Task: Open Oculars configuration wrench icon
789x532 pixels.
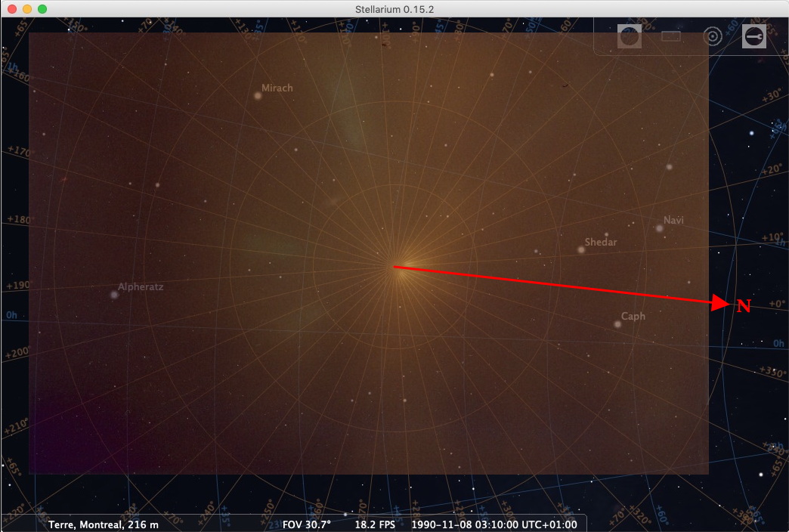Action: point(753,36)
